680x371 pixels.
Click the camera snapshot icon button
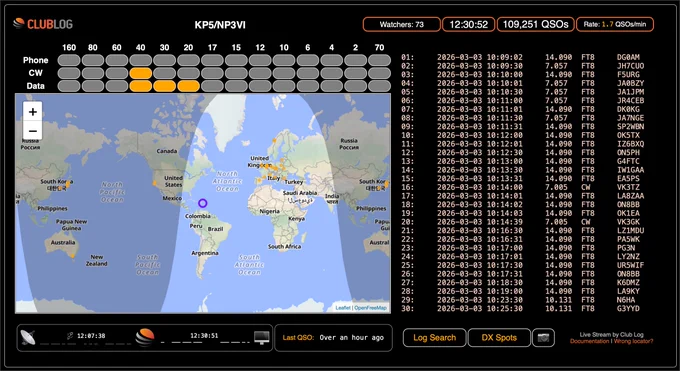[x=543, y=338]
